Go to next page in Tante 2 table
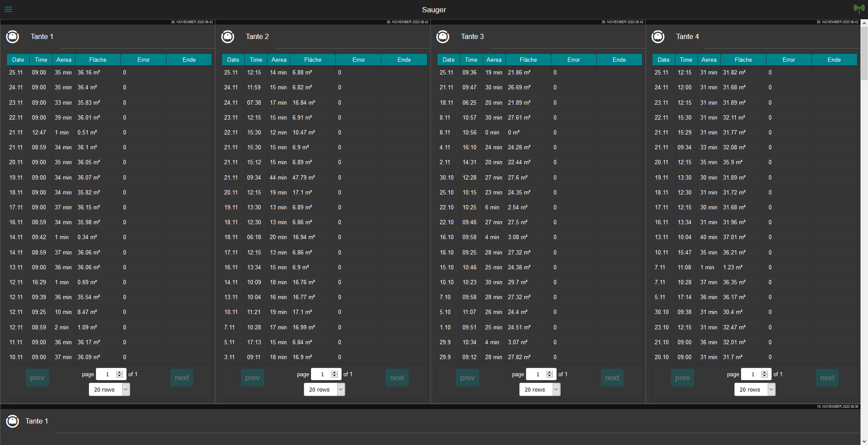The image size is (868, 445). click(x=397, y=378)
